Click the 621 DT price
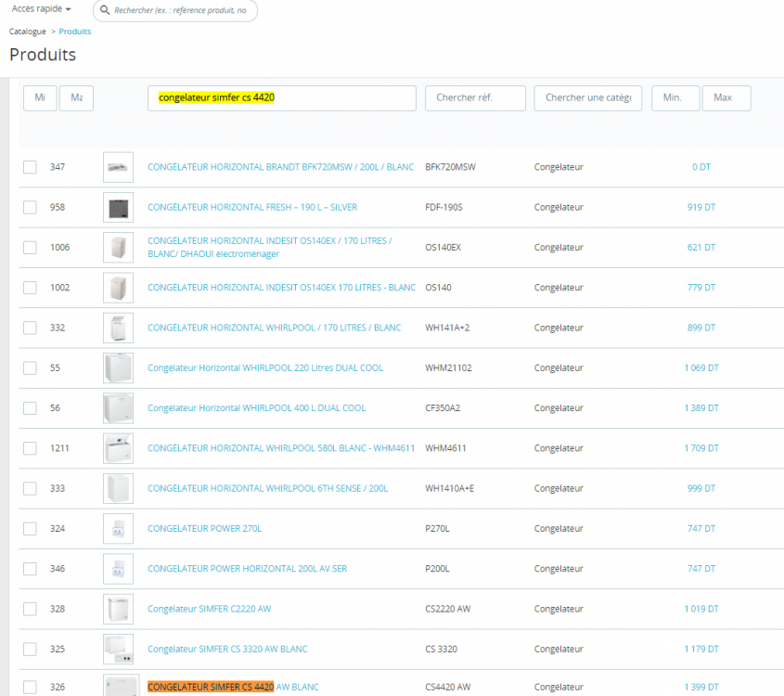This screenshot has height=696, width=784. (x=701, y=248)
